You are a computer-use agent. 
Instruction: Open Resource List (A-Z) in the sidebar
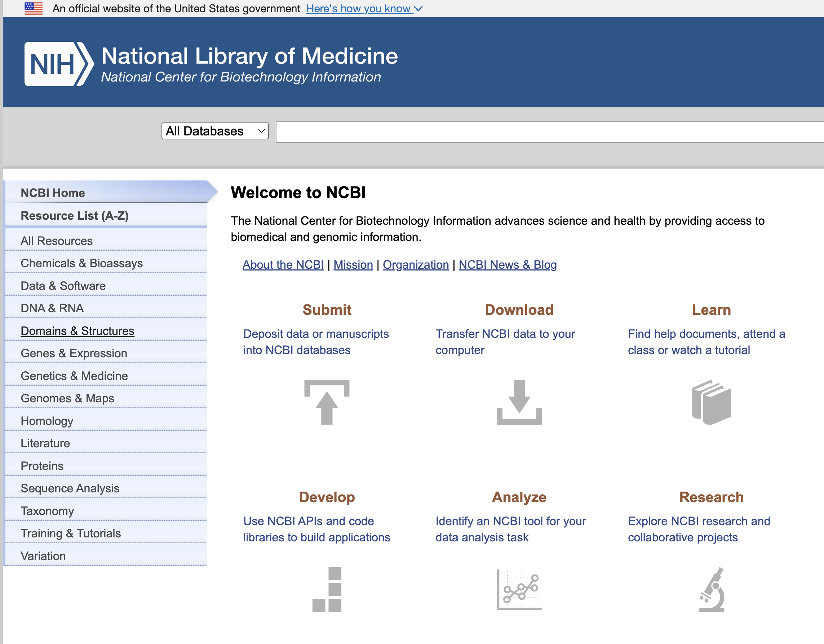coord(74,216)
